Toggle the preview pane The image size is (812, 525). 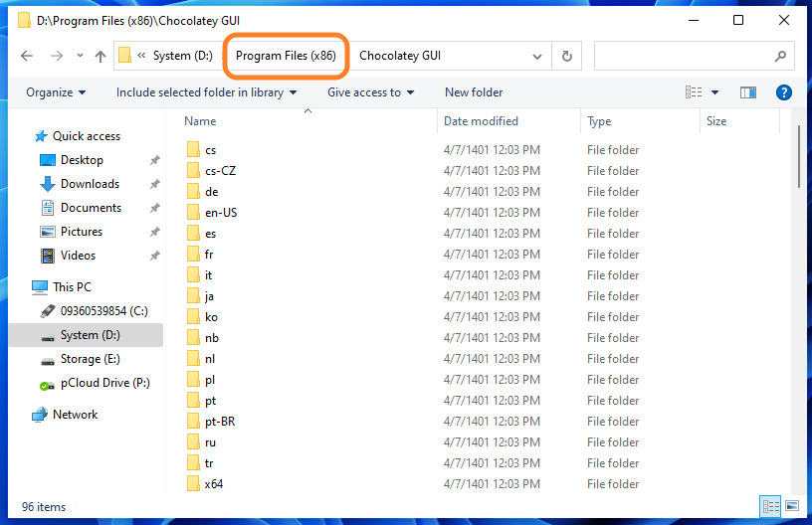[747, 92]
